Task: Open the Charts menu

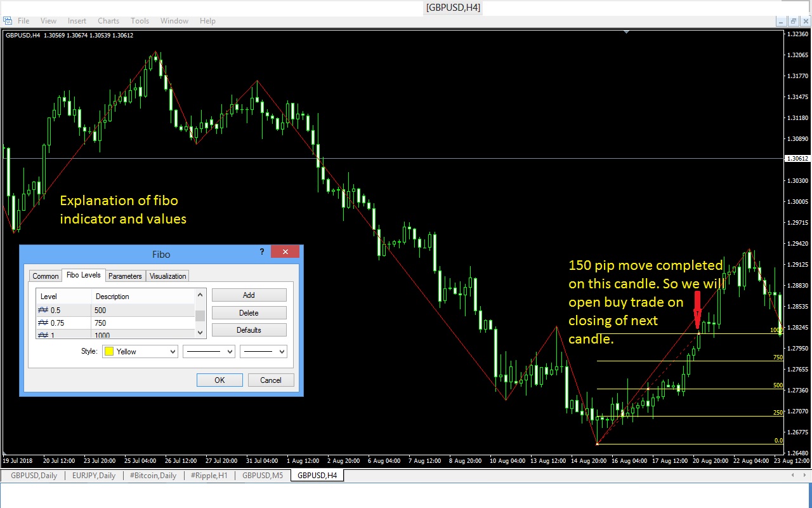Action: point(108,21)
